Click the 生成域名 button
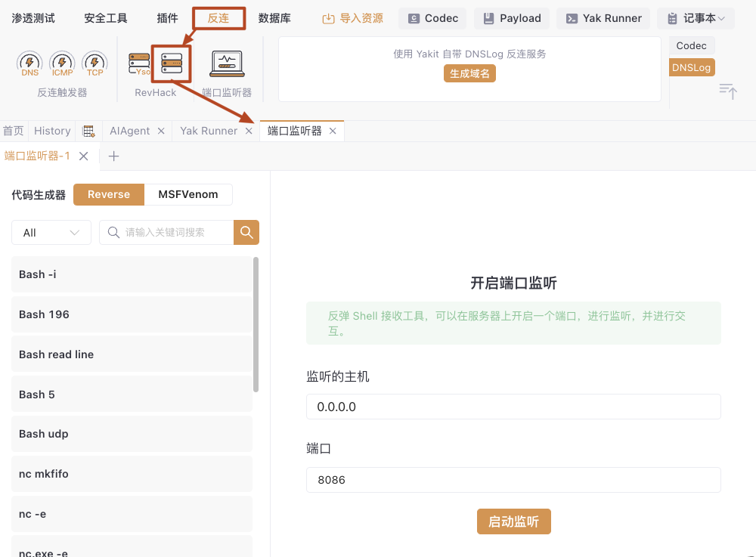This screenshot has width=756, height=557. 469,74
